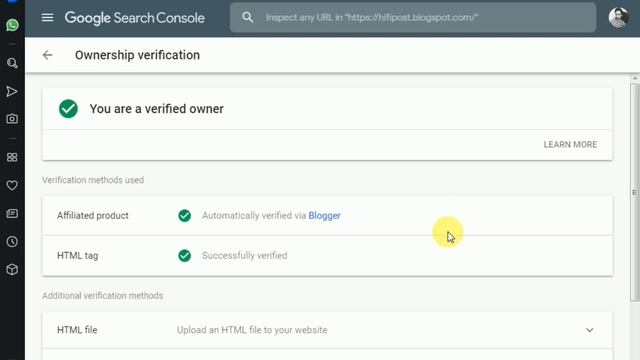Click the HTML tag green checkmark
The height and width of the screenshot is (360, 640).
point(184,256)
